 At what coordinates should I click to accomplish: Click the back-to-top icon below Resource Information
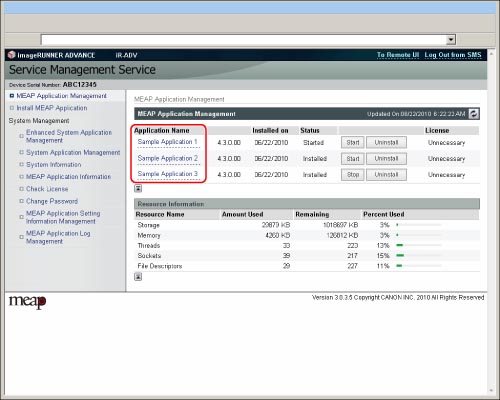click(x=138, y=276)
